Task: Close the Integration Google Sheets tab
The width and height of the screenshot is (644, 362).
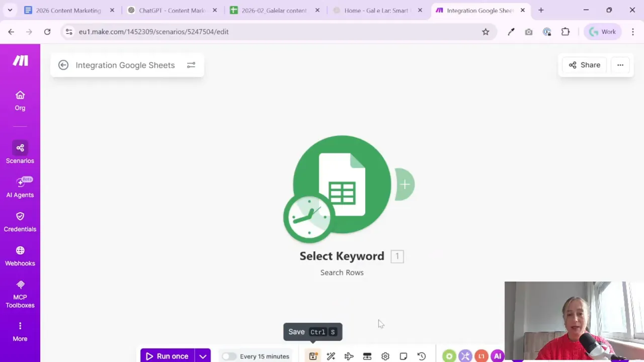Action: click(523, 10)
